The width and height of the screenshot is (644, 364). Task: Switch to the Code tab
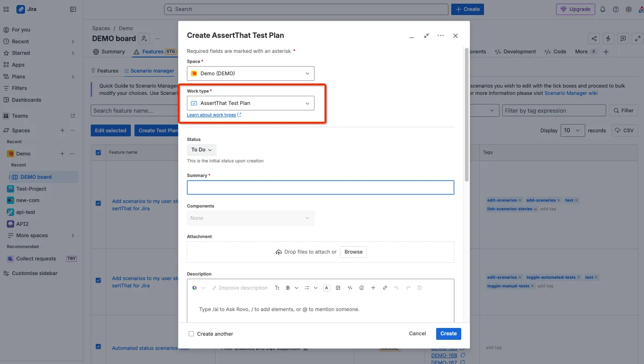(x=556, y=52)
